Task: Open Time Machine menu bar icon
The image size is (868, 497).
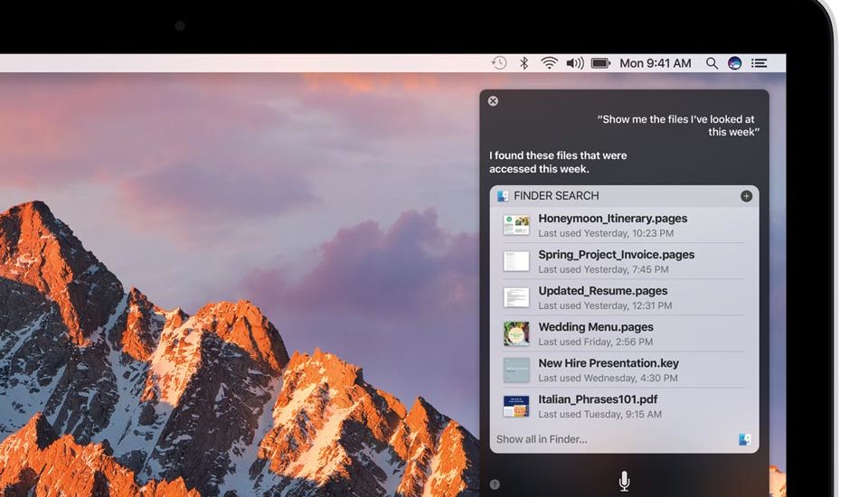Action: pos(499,63)
